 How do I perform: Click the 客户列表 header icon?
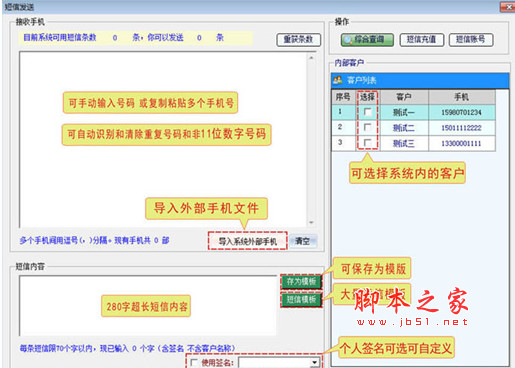[x=338, y=80]
